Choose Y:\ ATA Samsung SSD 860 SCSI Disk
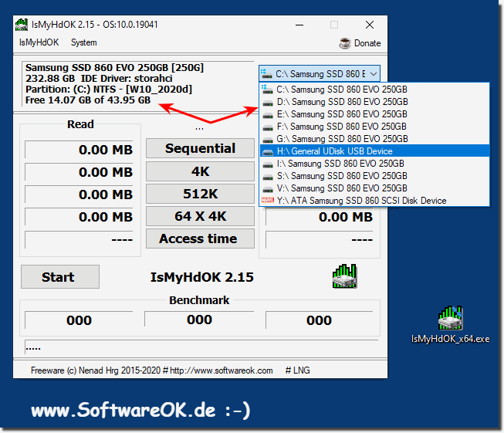 374,201
